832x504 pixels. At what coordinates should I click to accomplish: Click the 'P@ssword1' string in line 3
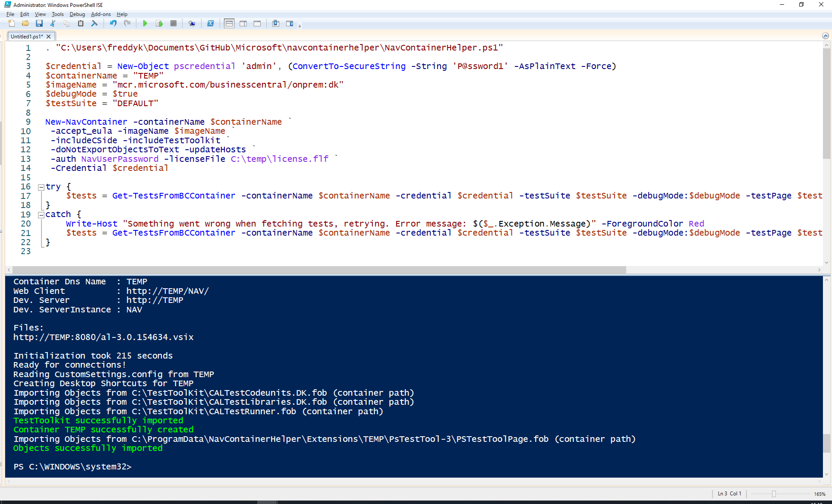(x=480, y=66)
